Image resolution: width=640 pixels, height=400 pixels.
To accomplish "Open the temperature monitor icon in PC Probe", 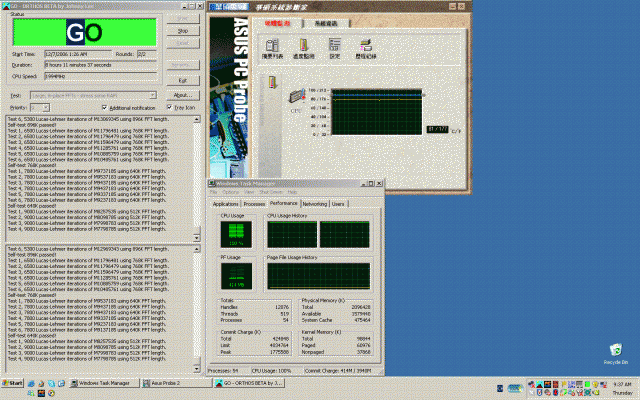I will click(304, 45).
